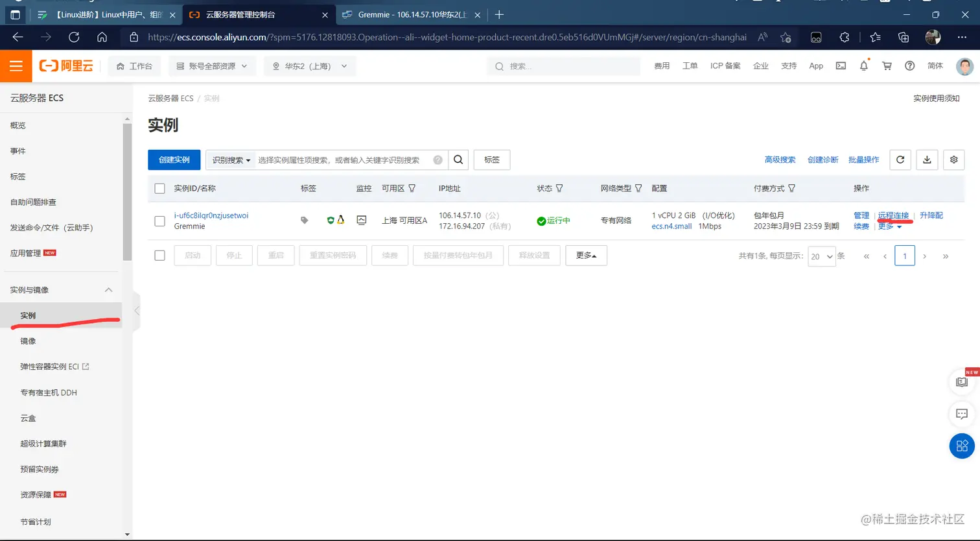980x541 pixels.
Task: Open the Aliyun hamburger menu
Action: (16, 66)
